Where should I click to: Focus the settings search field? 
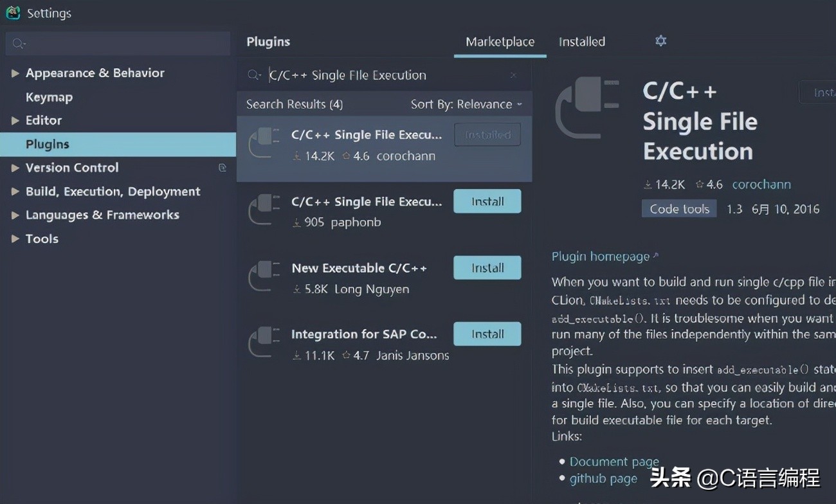(118, 44)
